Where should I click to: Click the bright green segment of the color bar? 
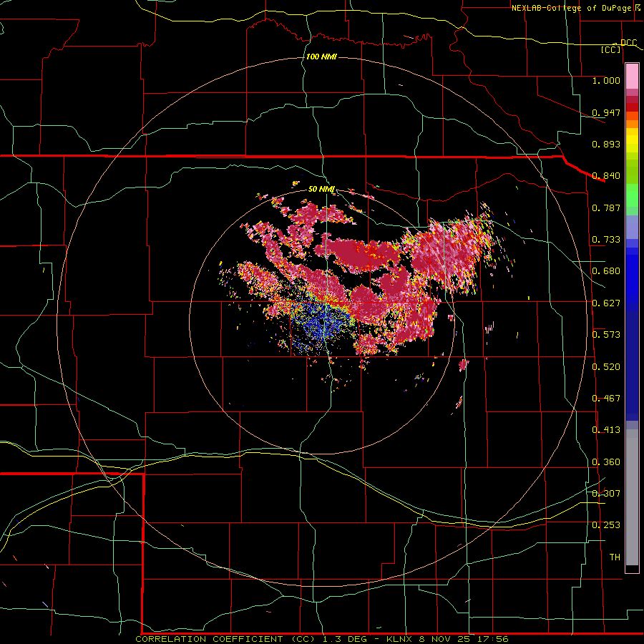click(x=632, y=195)
